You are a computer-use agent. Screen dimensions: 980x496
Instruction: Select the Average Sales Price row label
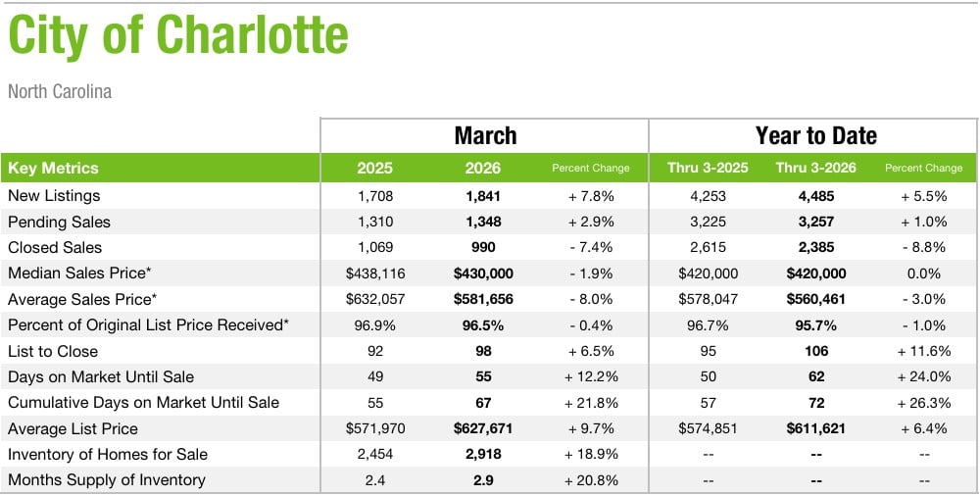pos(82,299)
